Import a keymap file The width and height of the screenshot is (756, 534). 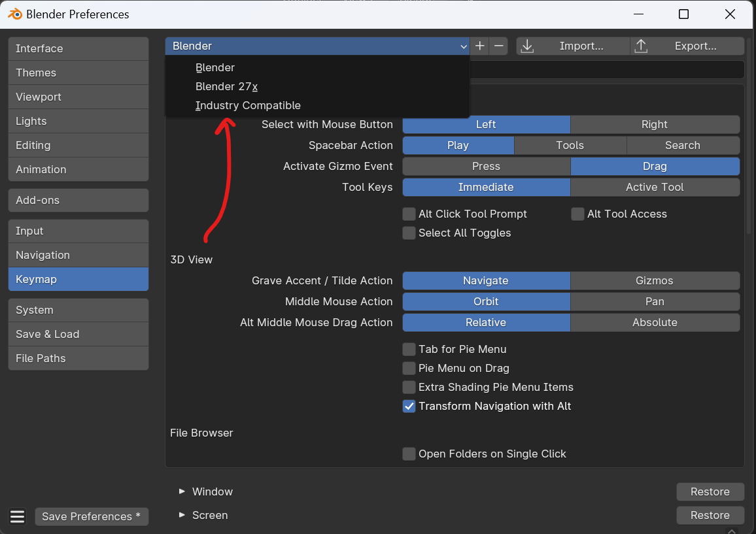pyautogui.click(x=573, y=46)
